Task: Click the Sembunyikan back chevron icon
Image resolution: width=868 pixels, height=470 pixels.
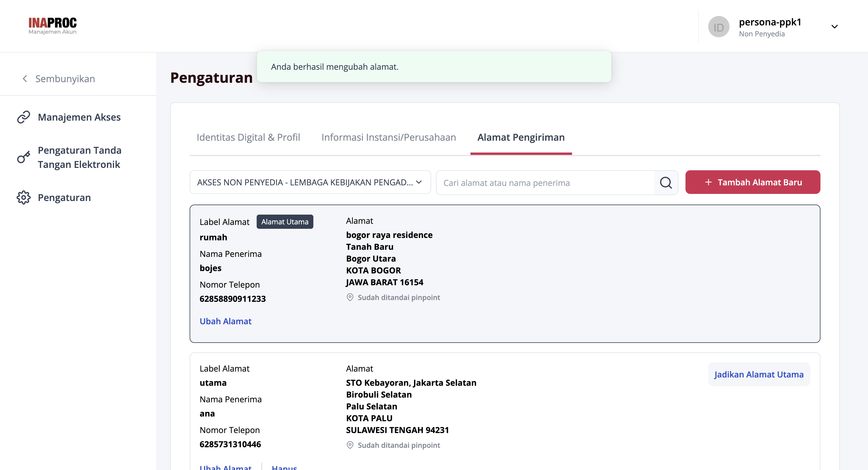Action: click(x=25, y=79)
